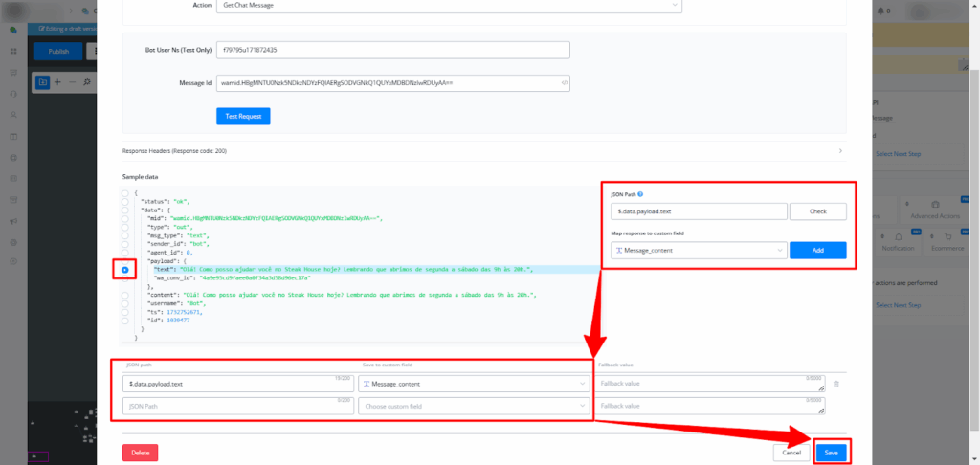980x465 pixels.
Task: Expand the Response Headers section chevron
Action: (839, 151)
